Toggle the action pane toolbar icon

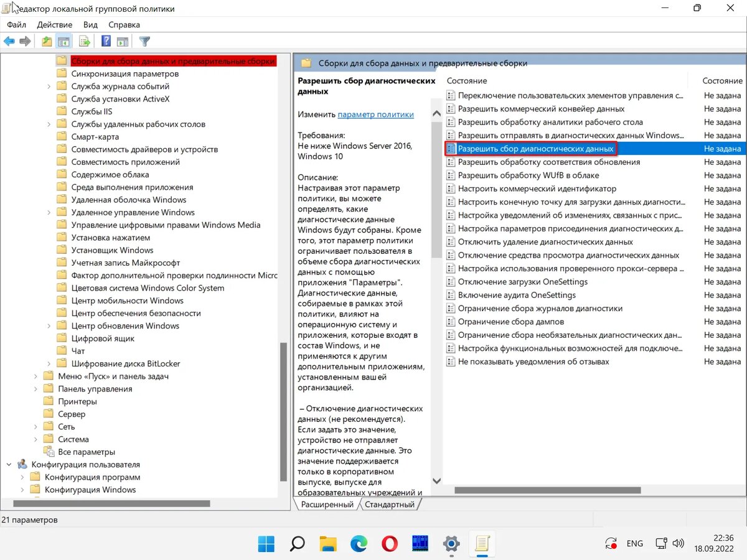(123, 42)
